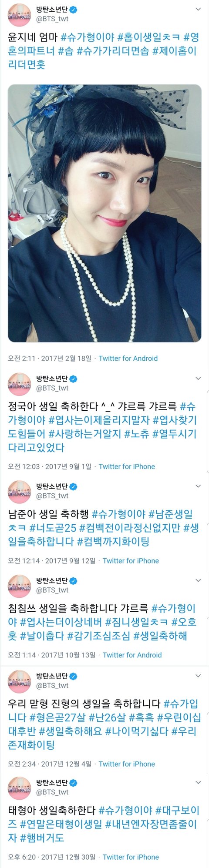
Task: Open hashtag #감기조심조심
Action: 99,636
